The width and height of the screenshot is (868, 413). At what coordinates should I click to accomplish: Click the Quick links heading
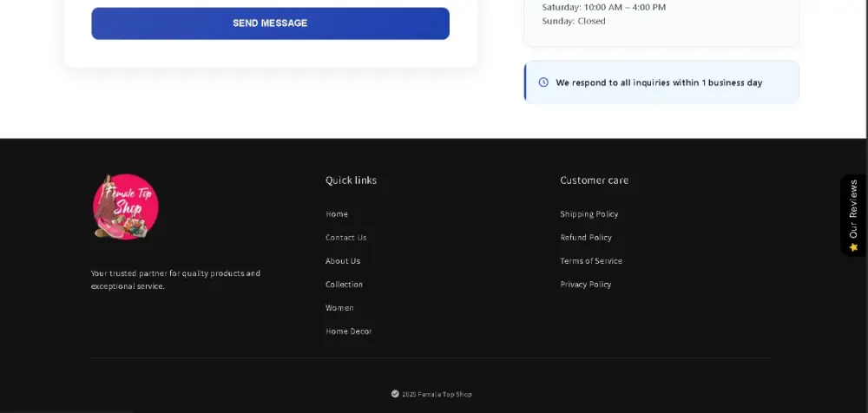[351, 180]
